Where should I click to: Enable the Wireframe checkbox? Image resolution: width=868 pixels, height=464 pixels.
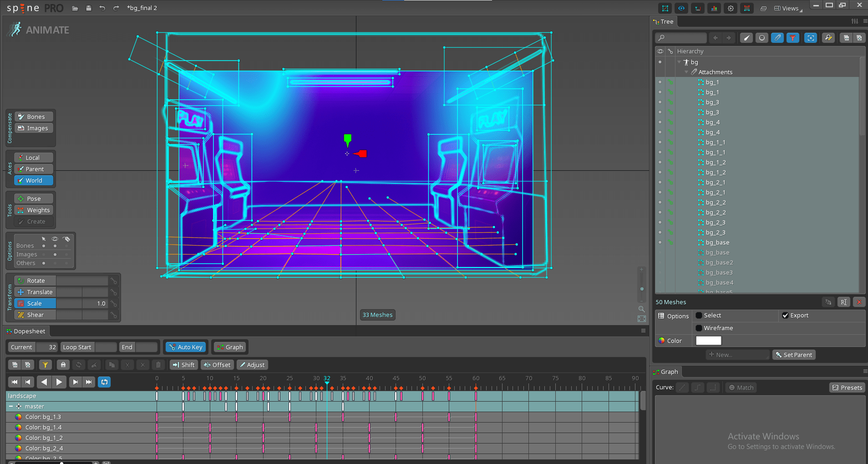[x=699, y=328]
